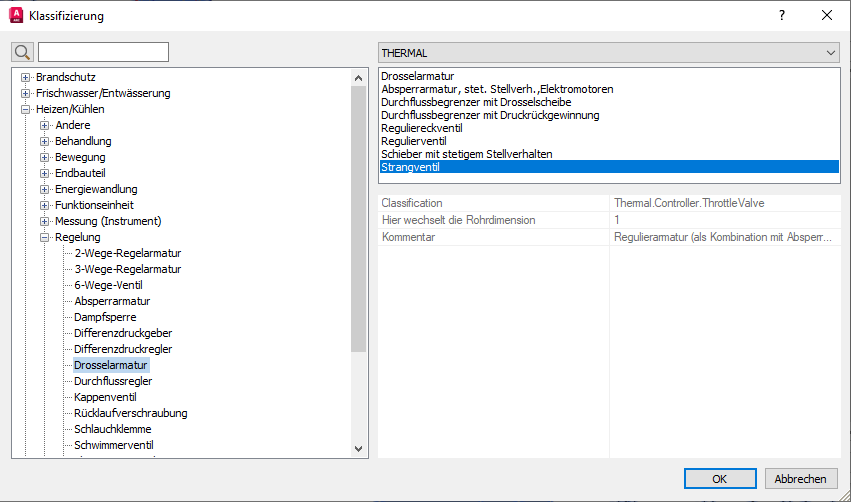The height and width of the screenshot is (502, 851).
Task: Select 3-Wege-Regelarmatur in tree
Action: (128, 269)
